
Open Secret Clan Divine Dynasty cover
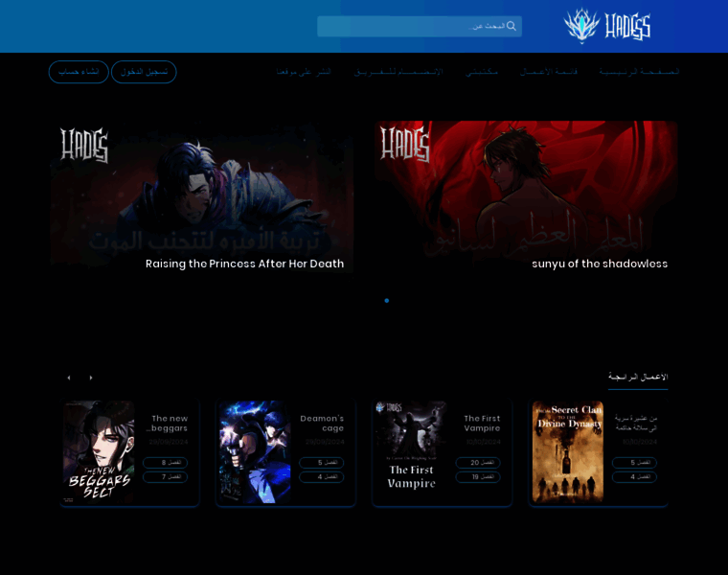coord(568,452)
